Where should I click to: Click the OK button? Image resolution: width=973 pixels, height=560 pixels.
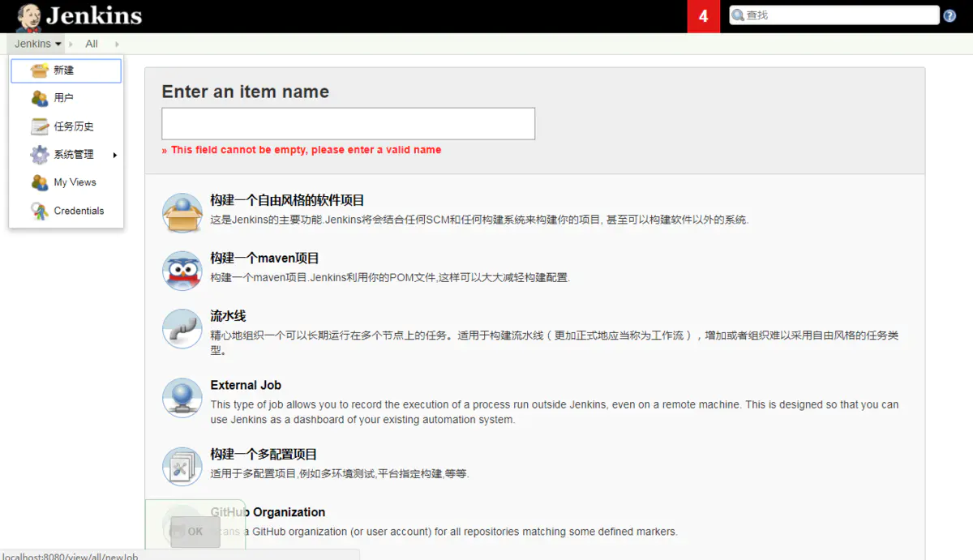pyautogui.click(x=195, y=532)
